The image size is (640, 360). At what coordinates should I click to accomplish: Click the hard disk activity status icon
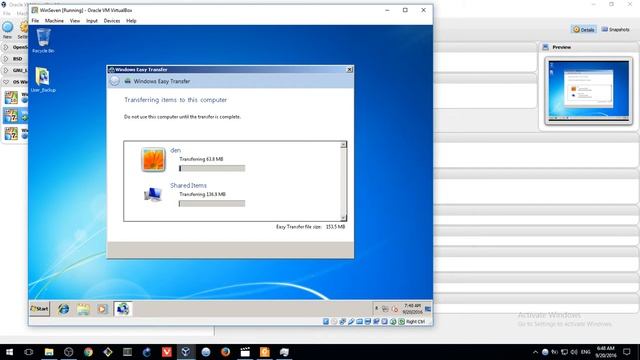tap(326, 322)
